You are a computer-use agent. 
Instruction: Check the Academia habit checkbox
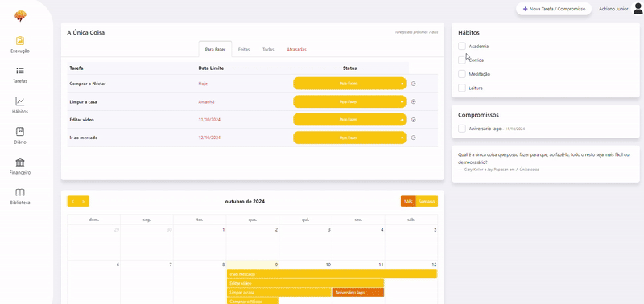click(x=462, y=46)
